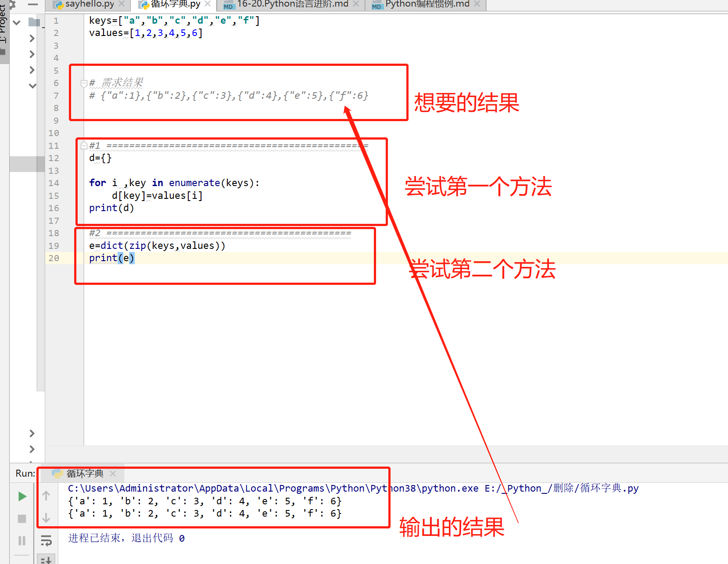This screenshot has width=728, height=564.
Task: Click the 'Run:' panel label
Action: click(25, 474)
